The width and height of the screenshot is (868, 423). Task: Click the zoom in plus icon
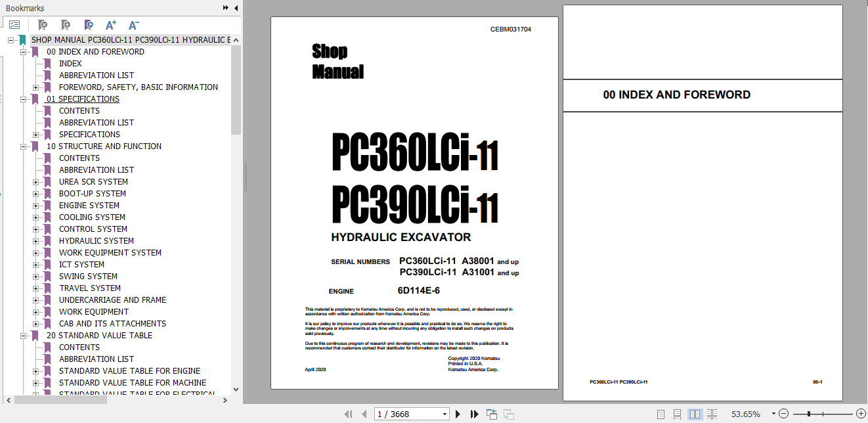tap(861, 414)
